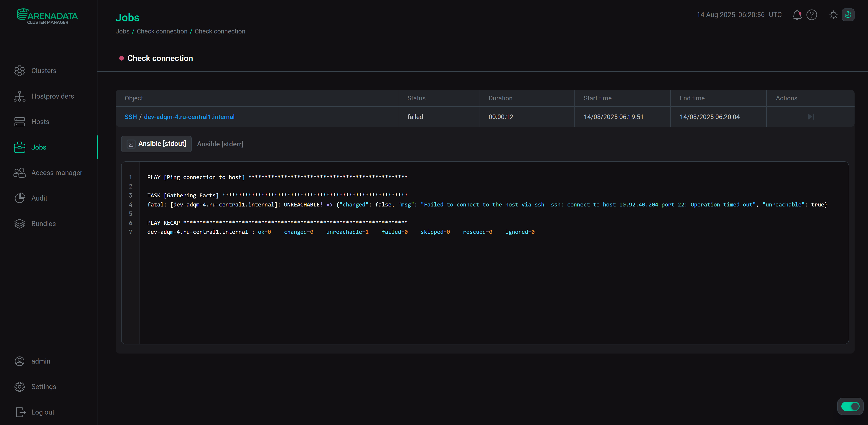
Task: Open Bundles from sidebar label
Action: point(43,224)
